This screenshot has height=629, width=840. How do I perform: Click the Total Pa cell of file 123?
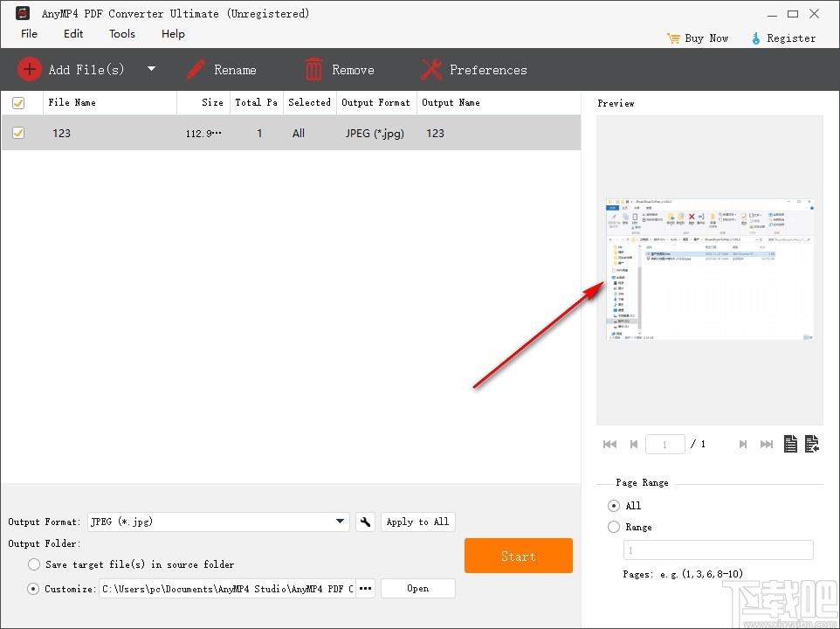click(259, 134)
